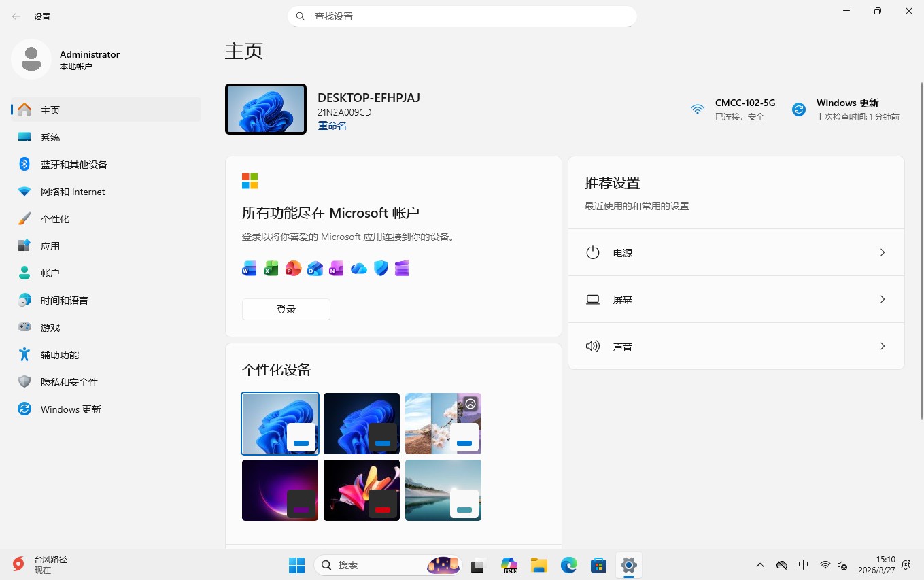Viewport: 924px width, 580px height.
Task: Click the desktop wallpaper preview thumbnail
Action: click(x=266, y=109)
